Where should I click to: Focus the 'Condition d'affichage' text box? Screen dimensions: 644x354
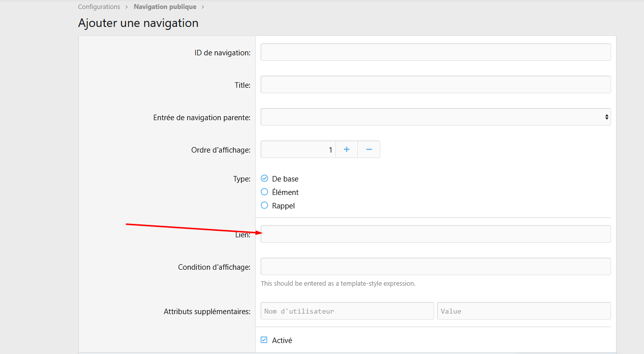(435, 266)
